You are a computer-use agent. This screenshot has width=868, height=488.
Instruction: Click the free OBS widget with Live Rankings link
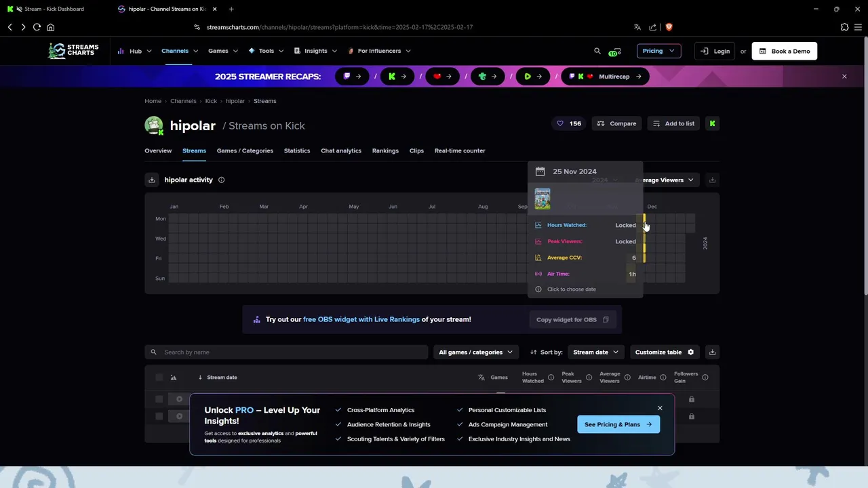click(x=361, y=319)
